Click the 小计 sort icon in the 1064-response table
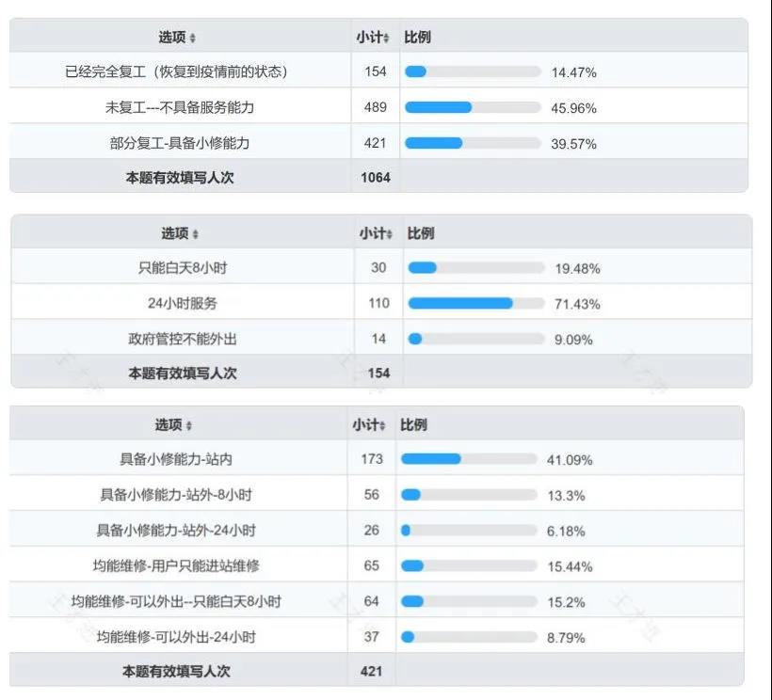Image resolution: width=772 pixels, height=700 pixels. [x=387, y=39]
